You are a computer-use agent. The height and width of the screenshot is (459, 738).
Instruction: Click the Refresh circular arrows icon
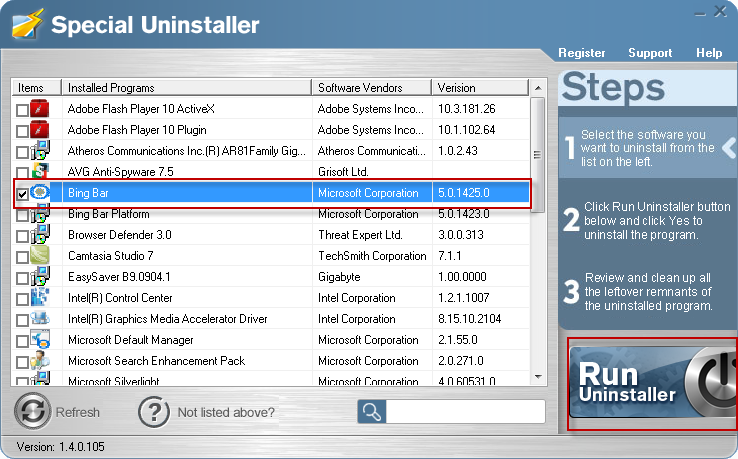(x=32, y=411)
